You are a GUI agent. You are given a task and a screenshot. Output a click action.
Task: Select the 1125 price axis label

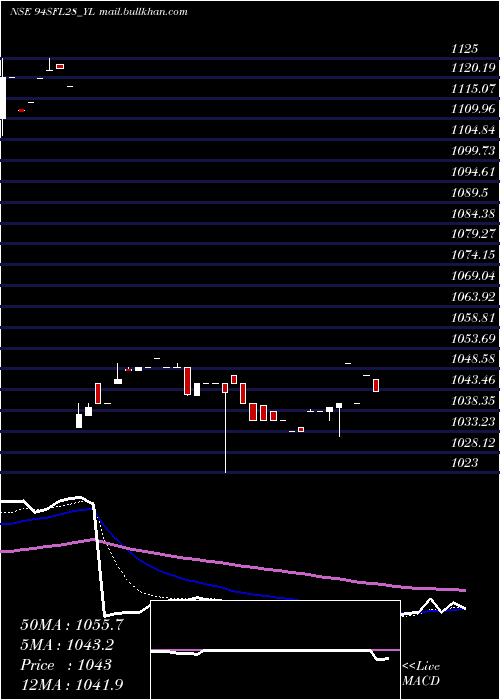click(x=465, y=49)
